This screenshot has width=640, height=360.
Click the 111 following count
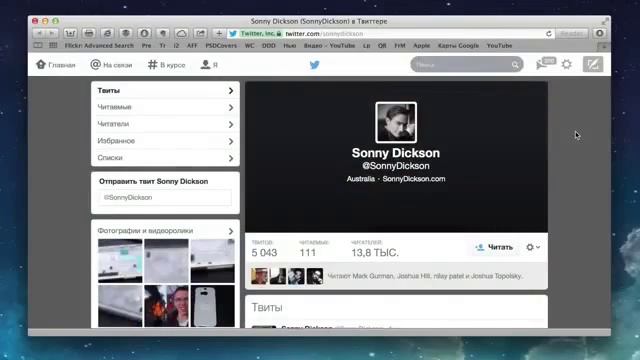click(313, 249)
